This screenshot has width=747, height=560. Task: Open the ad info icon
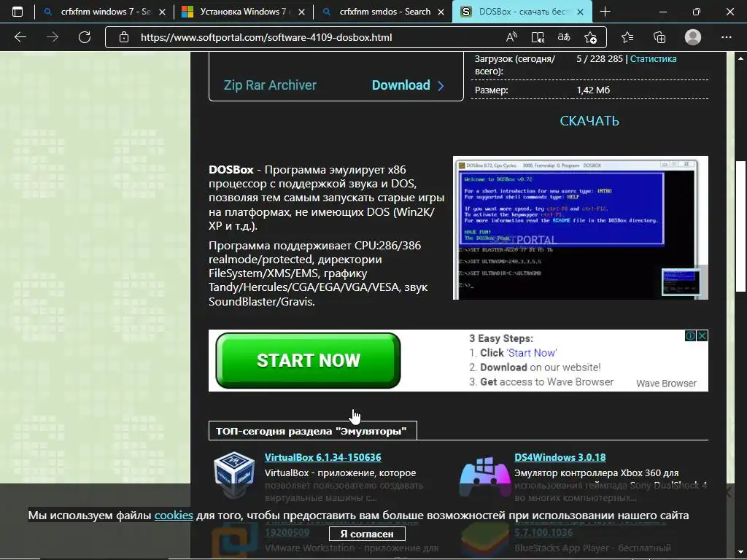point(690,335)
